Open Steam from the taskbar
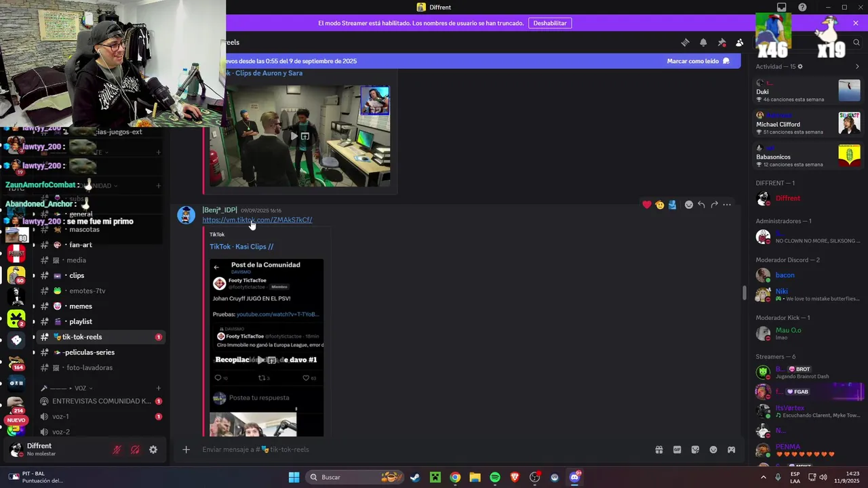Screen dimensions: 868x488 coord(415,477)
